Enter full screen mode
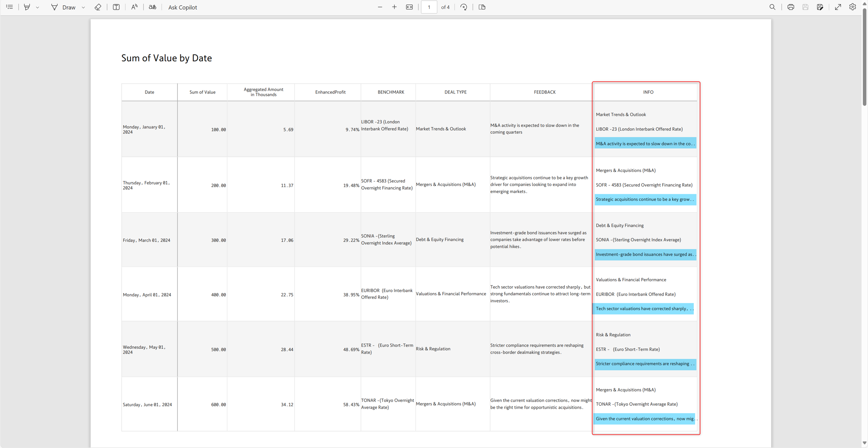The height and width of the screenshot is (448, 868). click(838, 7)
